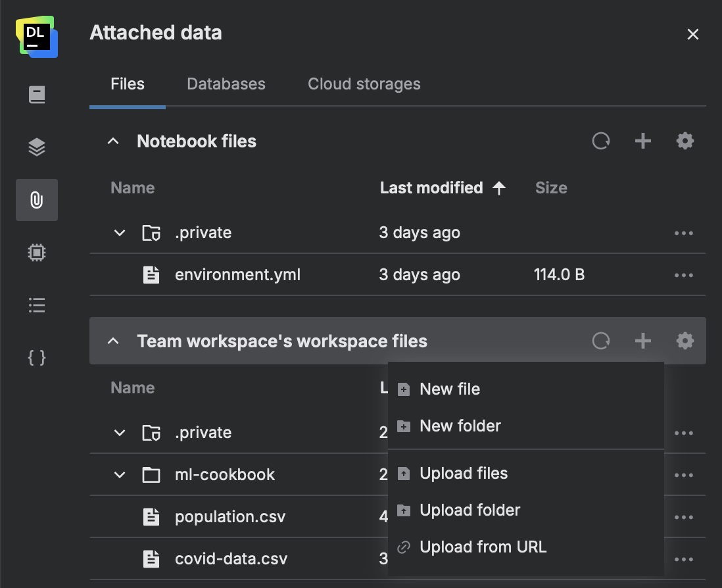The width and height of the screenshot is (722, 588).
Task: Expand the ml-cookbook folder chevron
Action: (x=119, y=475)
